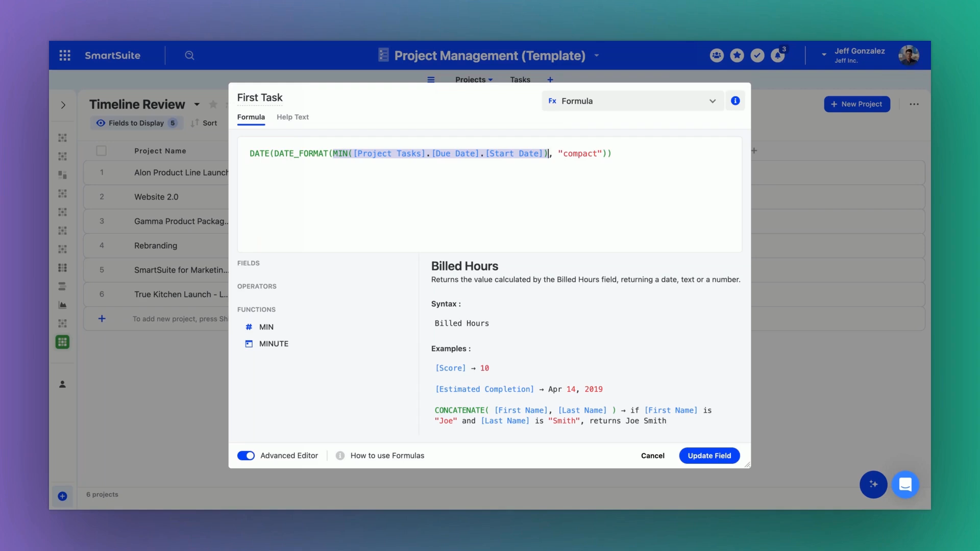Viewport: 980px width, 551px height.
Task: Click the Update Field button
Action: [709, 456]
